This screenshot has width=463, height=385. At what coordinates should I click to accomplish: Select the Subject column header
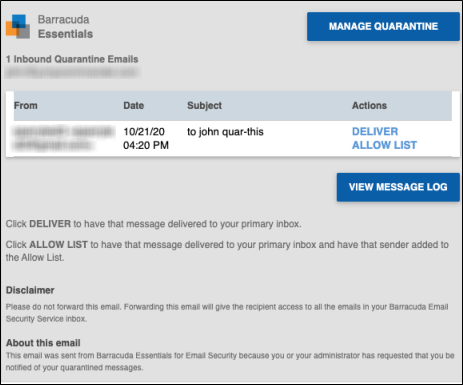click(x=204, y=106)
